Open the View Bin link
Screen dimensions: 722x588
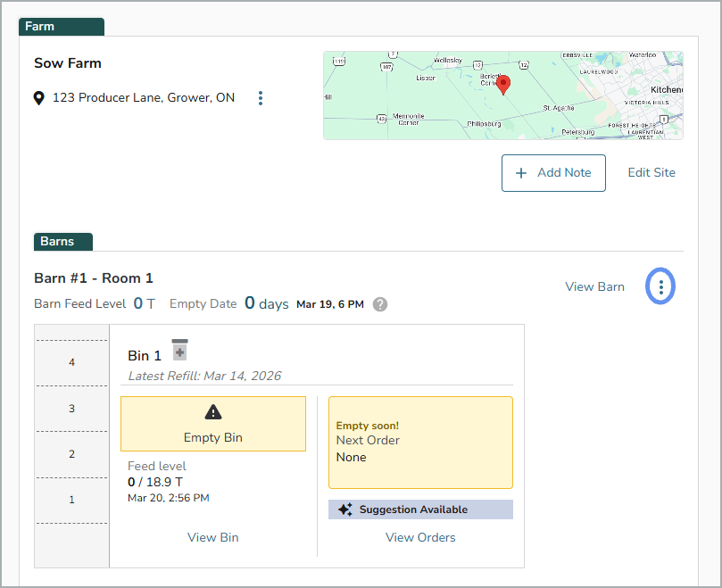213,537
